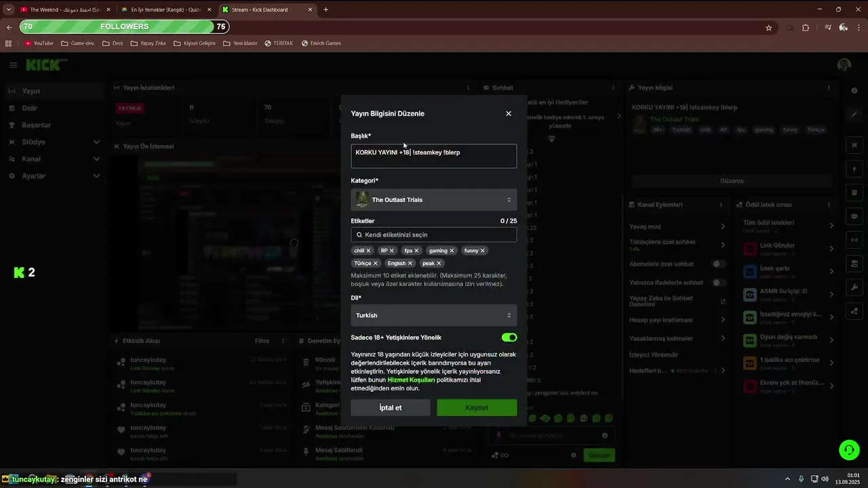This screenshot has width=868, height=488.
Task: Click the KICK logo
Action: click(x=43, y=65)
